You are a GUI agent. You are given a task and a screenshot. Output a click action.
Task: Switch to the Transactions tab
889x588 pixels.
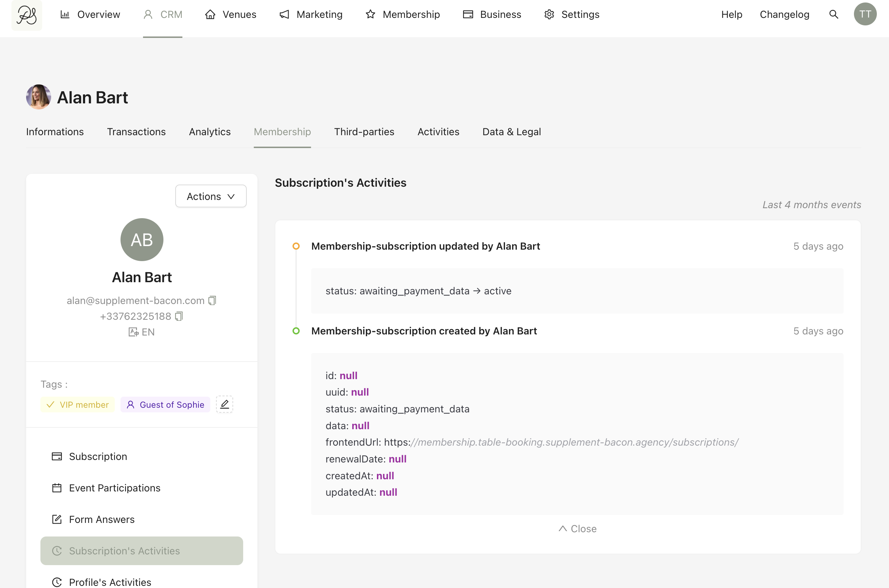tap(136, 132)
